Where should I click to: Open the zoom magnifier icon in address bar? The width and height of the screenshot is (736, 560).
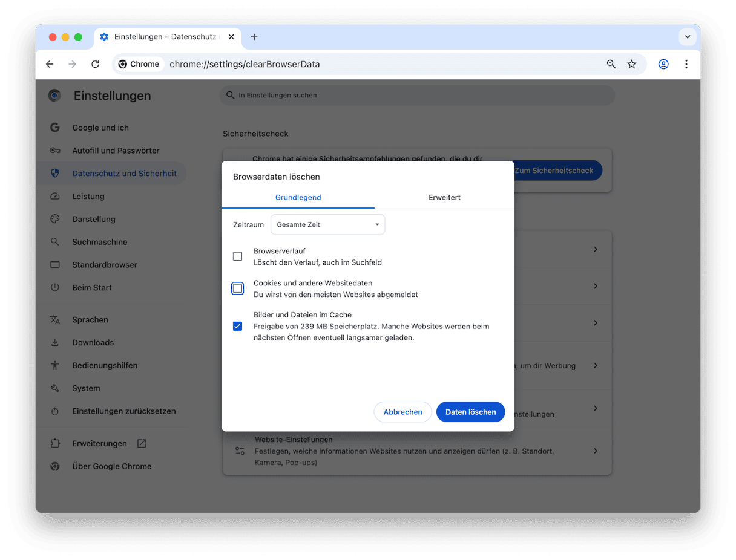(x=611, y=64)
